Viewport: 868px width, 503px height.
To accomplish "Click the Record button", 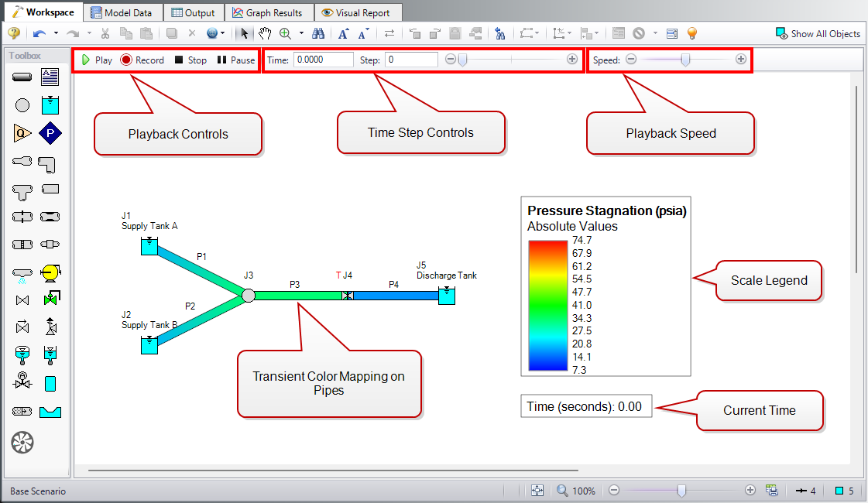I will click(x=142, y=60).
